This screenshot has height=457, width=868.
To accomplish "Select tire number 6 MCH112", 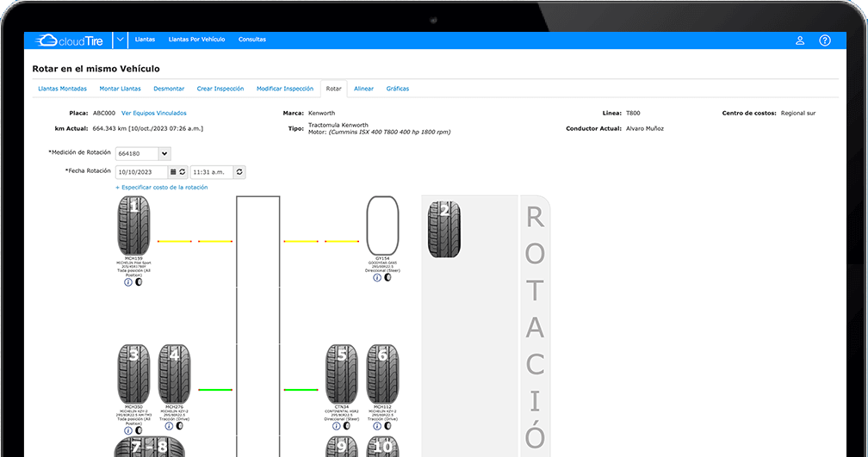I will coord(382,374).
